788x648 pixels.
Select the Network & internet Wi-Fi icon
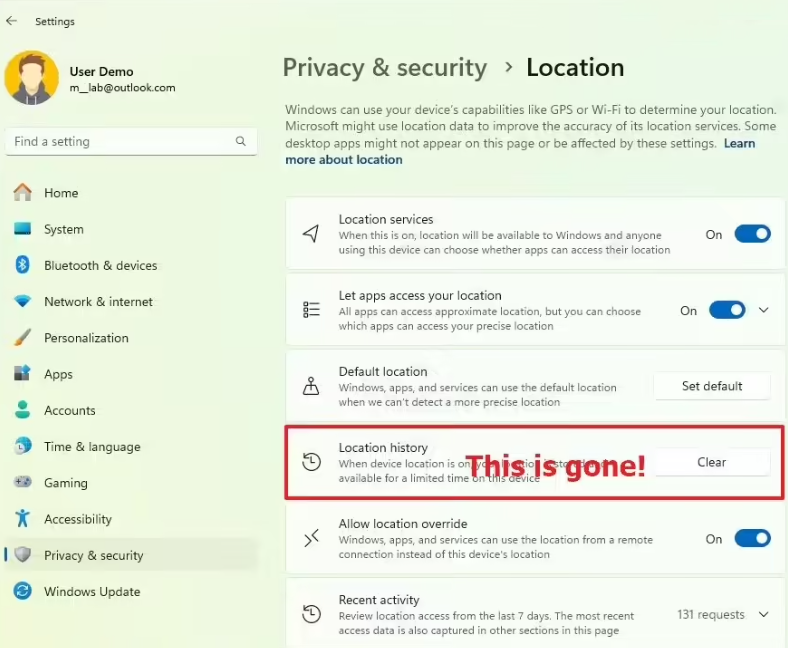point(23,301)
